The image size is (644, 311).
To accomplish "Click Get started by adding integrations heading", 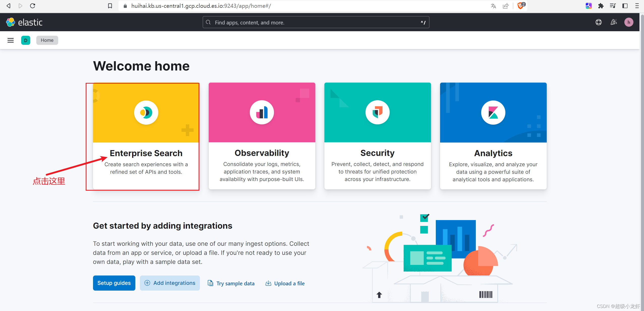I will tap(163, 226).
